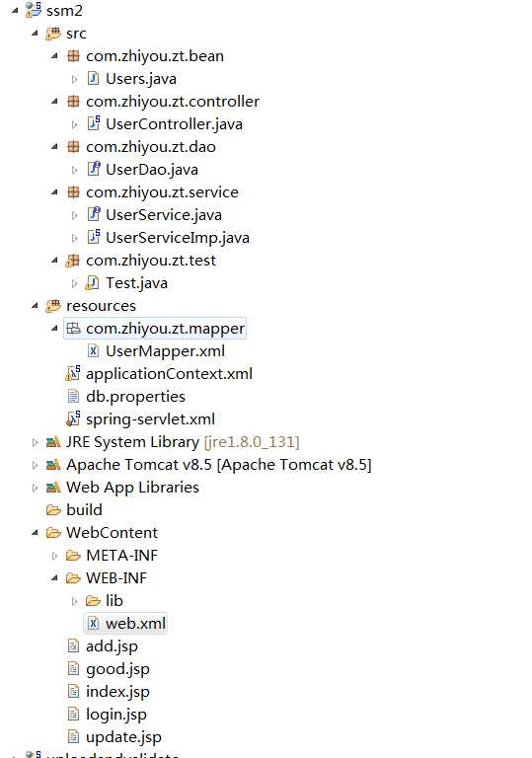This screenshot has width=532, height=758.
Task: Expand the Apache Tomcat v8.5 node
Action: [35, 465]
